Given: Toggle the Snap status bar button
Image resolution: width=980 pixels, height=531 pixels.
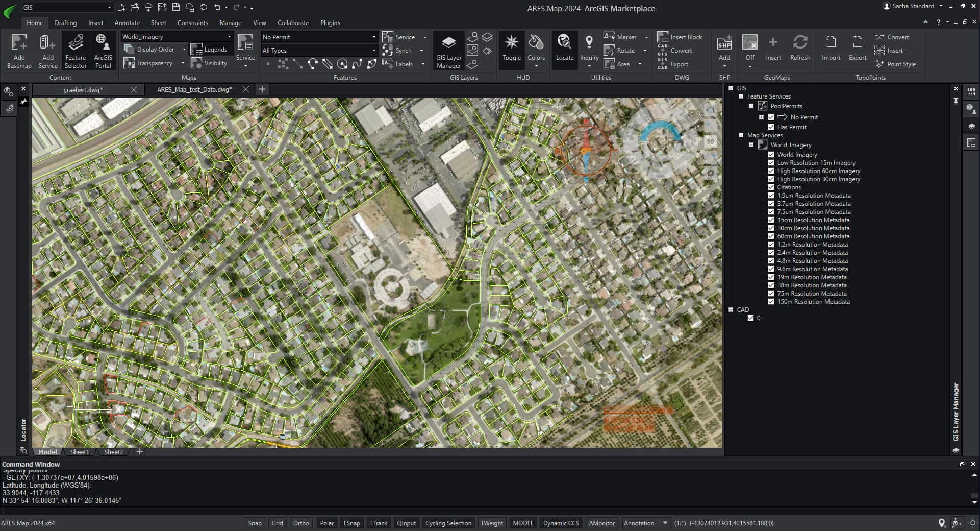Looking at the screenshot, I should [255, 523].
